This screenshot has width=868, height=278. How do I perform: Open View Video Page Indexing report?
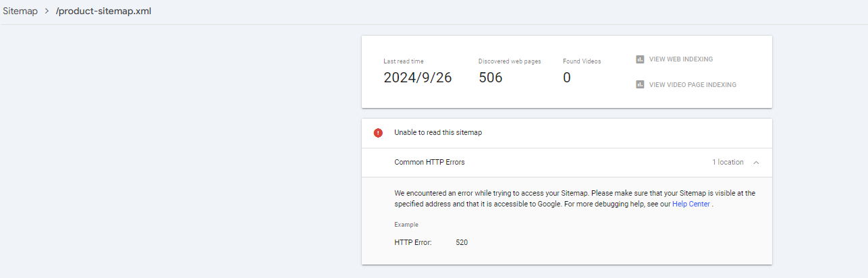point(693,85)
